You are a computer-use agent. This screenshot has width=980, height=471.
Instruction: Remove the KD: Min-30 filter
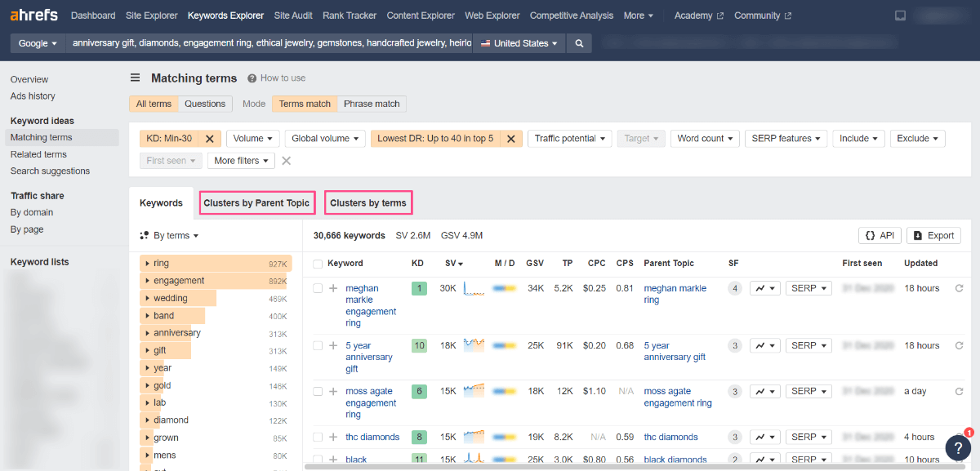209,139
